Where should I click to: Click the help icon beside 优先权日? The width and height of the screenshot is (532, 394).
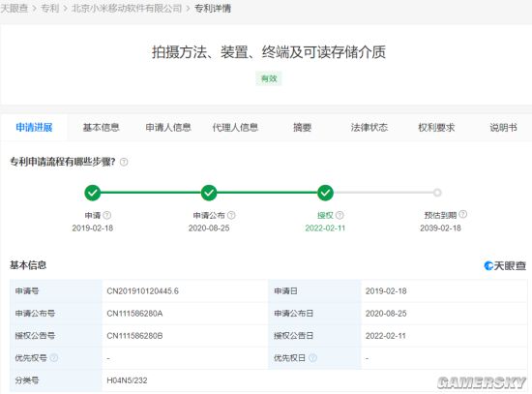(312, 357)
